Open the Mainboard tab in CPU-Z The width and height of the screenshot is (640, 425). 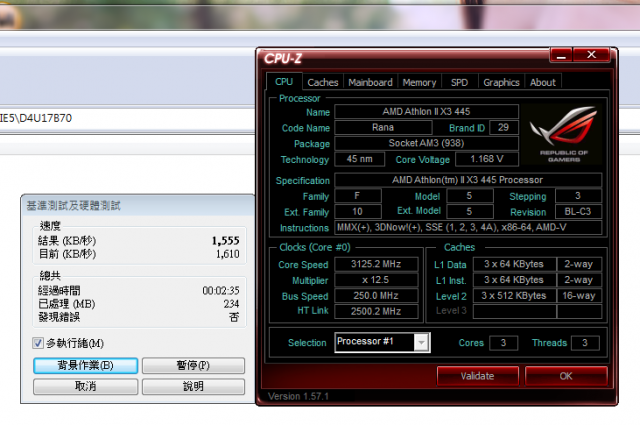tap(370, 82)
